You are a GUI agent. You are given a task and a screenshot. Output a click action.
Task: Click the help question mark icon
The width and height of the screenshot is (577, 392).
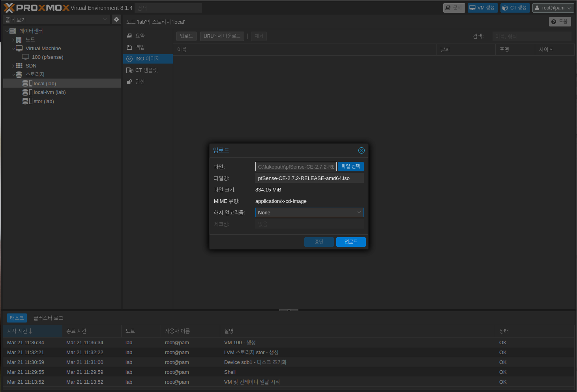point(554,22)
